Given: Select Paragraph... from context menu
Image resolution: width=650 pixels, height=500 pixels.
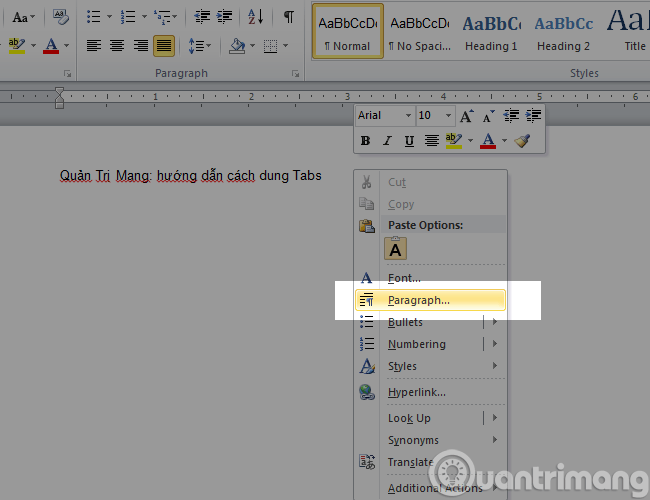Looking at the screenshot, I should pos(419,299).
